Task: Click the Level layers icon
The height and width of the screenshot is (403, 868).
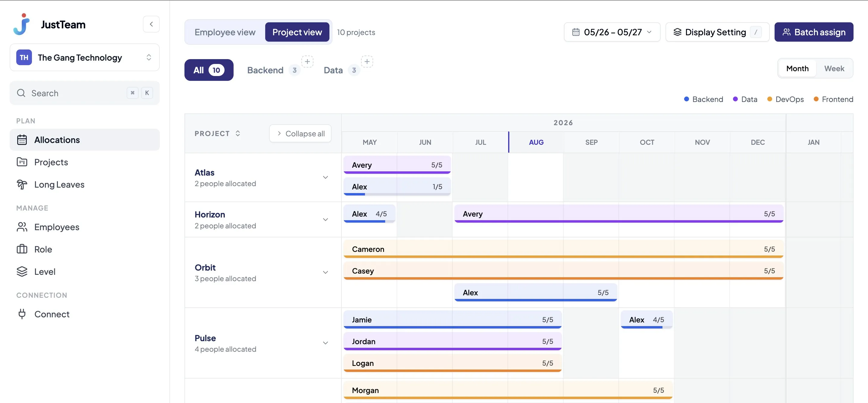Action: (x=22, y=271)
